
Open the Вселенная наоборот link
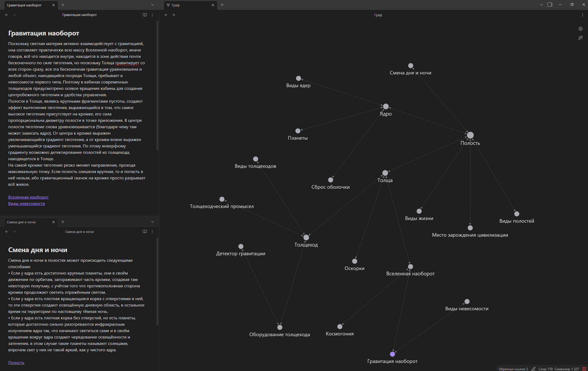click(28, 197)
